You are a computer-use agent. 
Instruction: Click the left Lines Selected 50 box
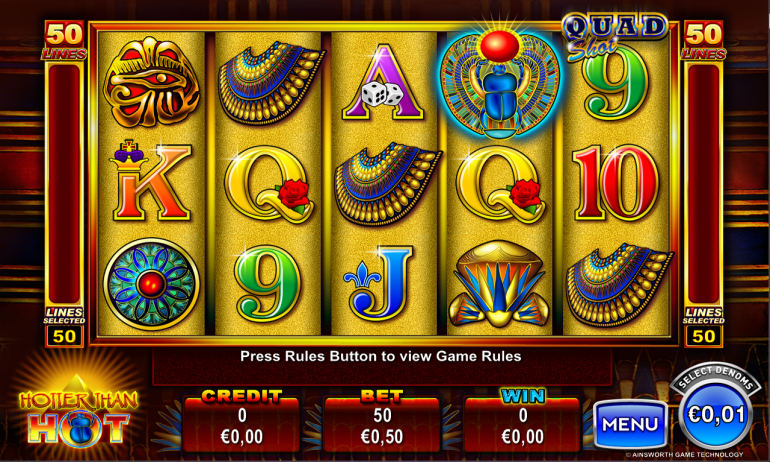[64, 336]
